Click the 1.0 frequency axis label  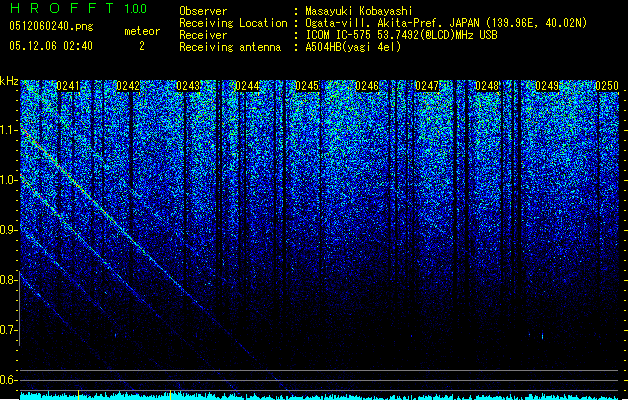pyautogui.click(x=9, y=180)
